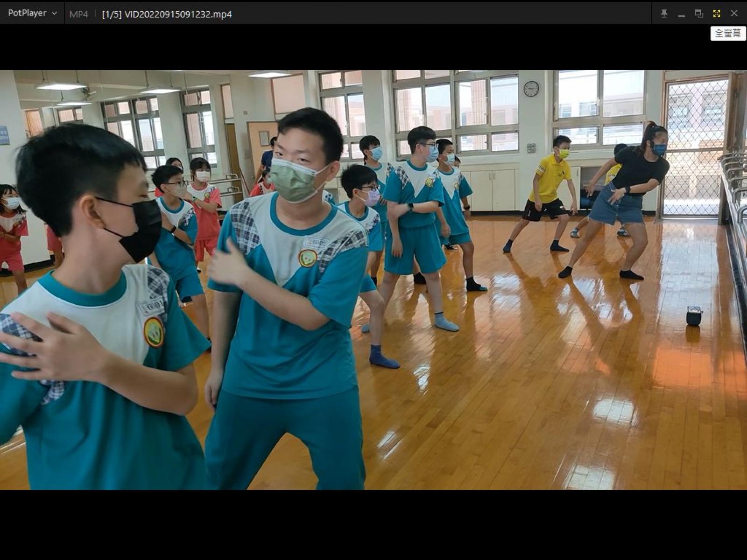Close the PotPlayer window

click(x=734, y=14)
